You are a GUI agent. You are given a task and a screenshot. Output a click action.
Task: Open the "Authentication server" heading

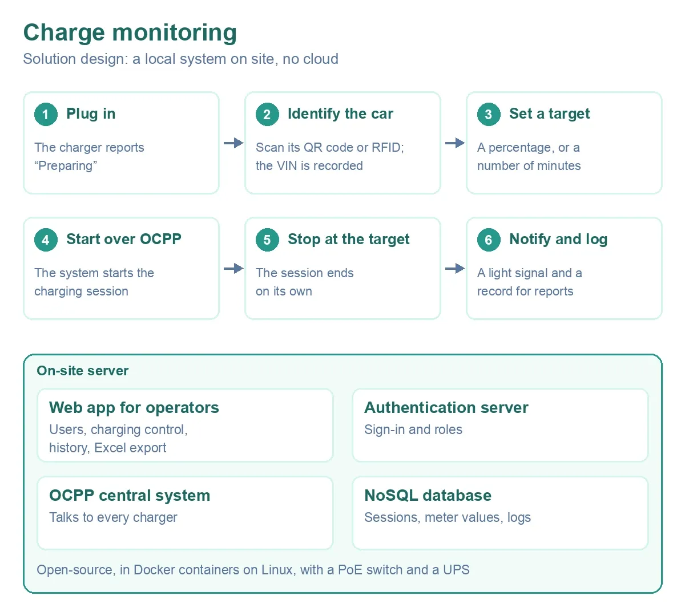446,407
